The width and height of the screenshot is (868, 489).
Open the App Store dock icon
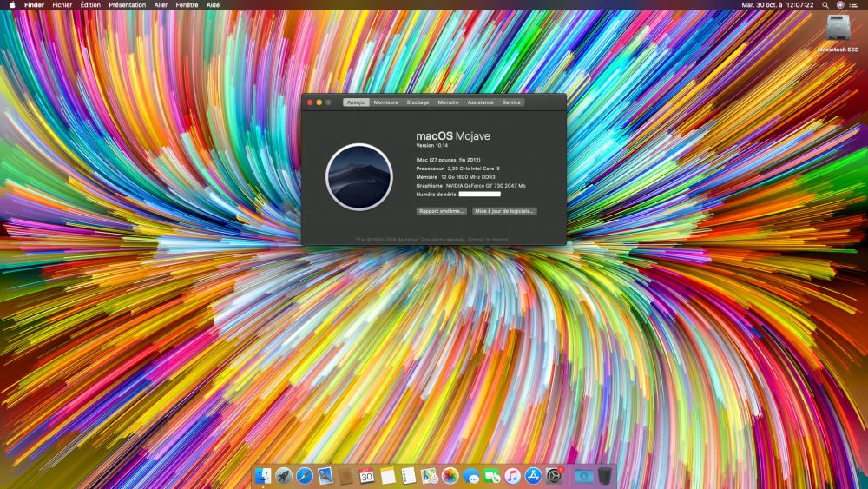pos(533,476)
